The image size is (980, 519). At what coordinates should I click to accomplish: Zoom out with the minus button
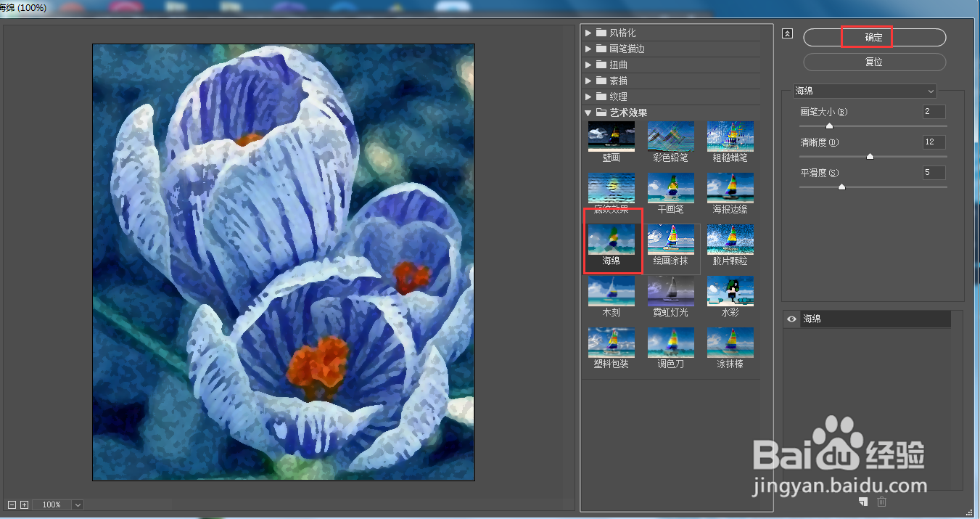[12, 504]
